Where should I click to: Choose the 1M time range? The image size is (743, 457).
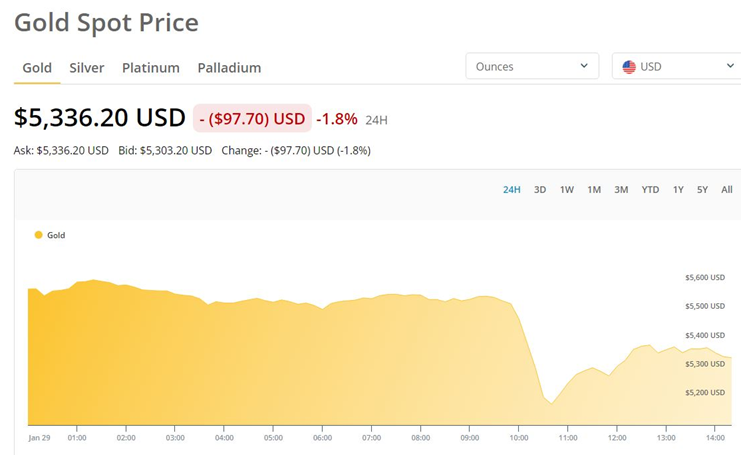(x=594, y=190)
